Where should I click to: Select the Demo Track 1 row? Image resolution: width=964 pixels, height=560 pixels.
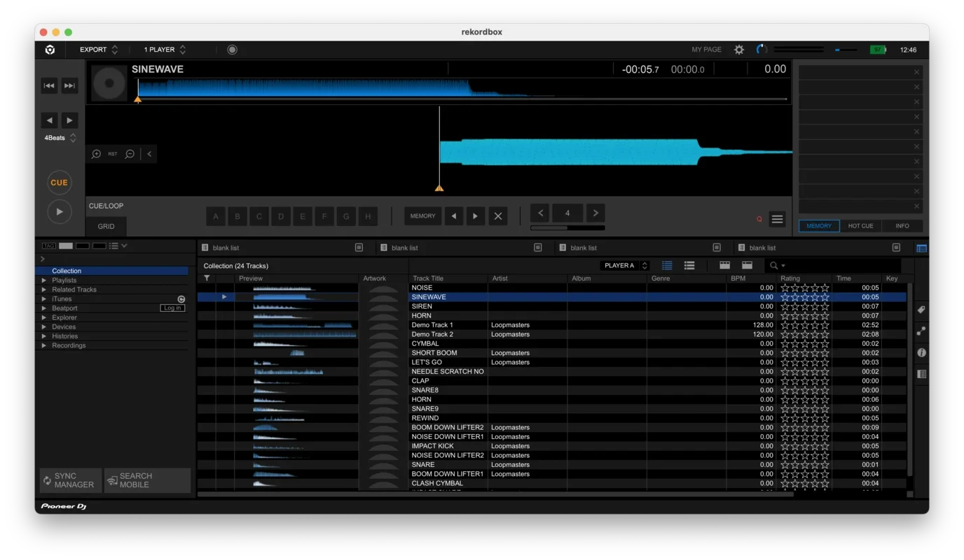coord(552,325)
